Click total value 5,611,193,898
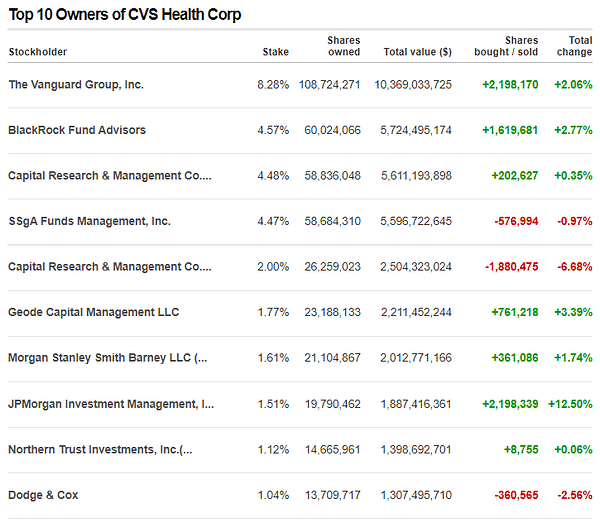 (416, 176)
